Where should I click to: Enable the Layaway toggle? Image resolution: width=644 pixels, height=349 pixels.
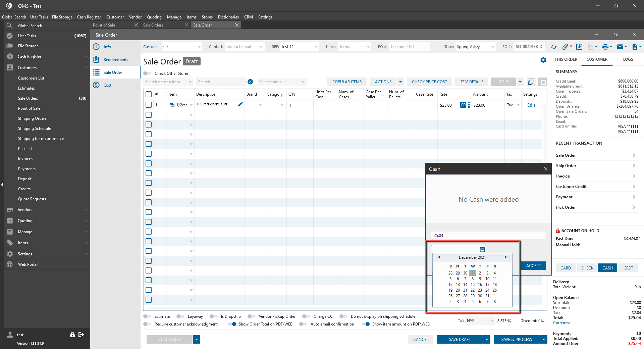(180, 316)
